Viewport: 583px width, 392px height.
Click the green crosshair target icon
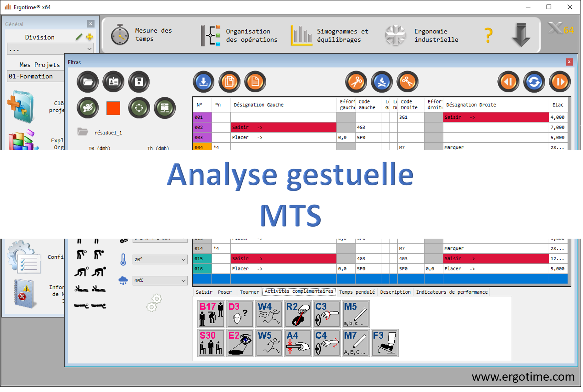(x=139, y=108)
